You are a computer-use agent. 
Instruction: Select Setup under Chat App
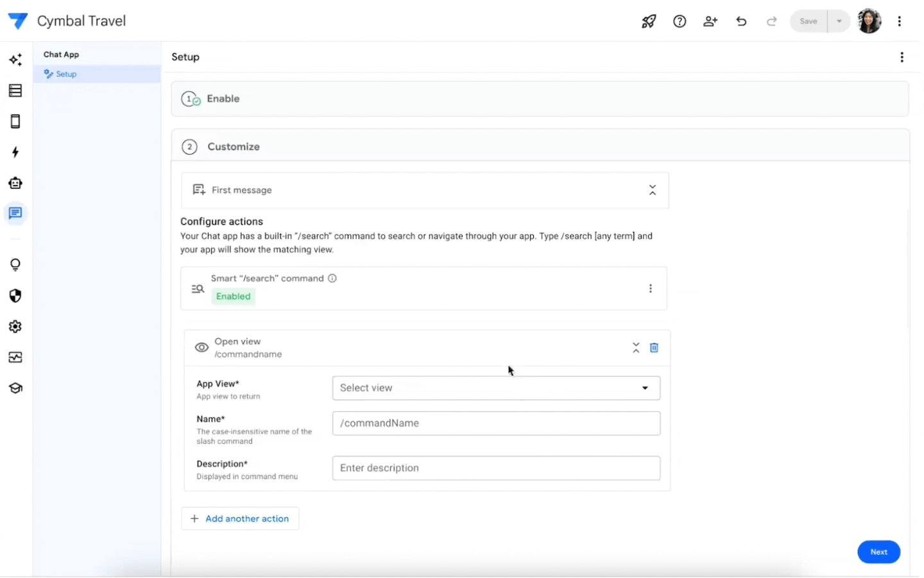(66, 74)
